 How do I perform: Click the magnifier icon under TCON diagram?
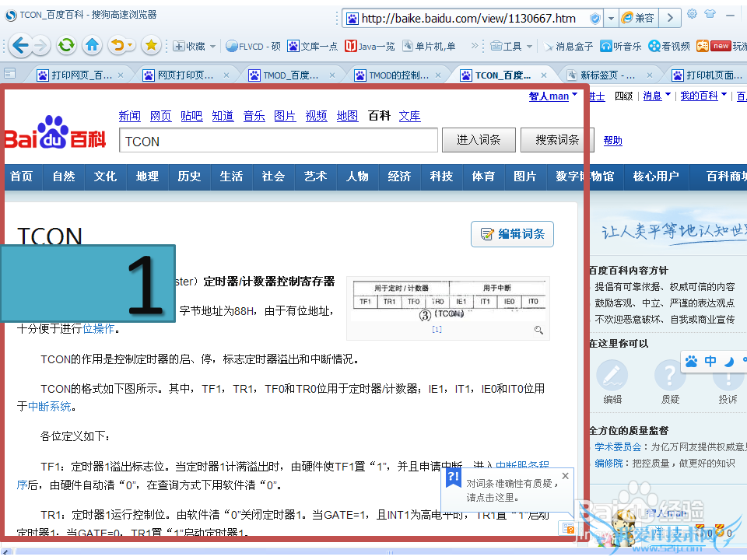(x=538, y=331)
